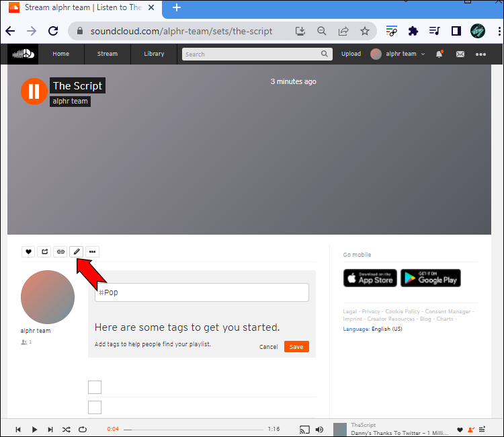Click the search magnifier in SoundCloud search

pos(325,54)
